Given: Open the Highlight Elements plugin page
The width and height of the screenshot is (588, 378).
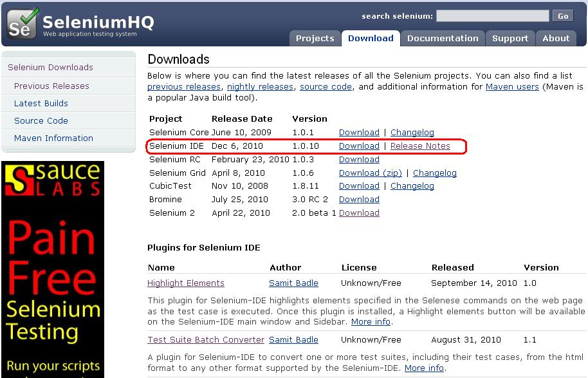Looking at the screenshot, I should (x=185, y=283).
